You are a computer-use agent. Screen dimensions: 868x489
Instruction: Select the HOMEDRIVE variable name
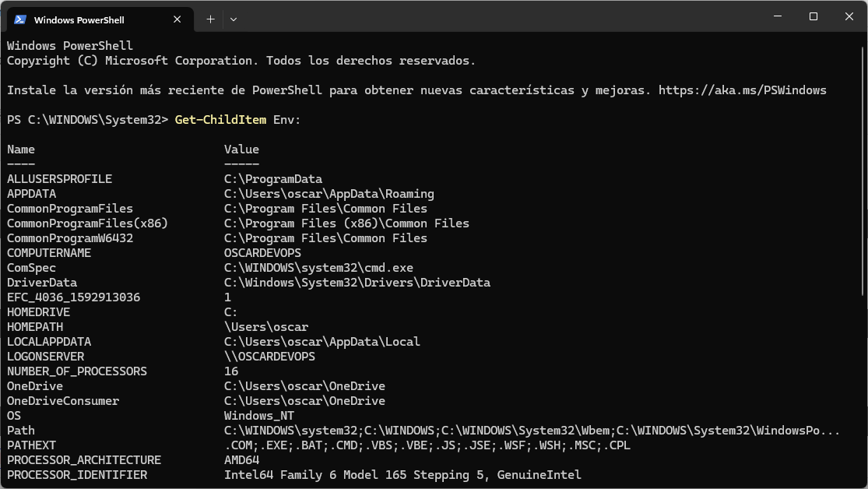pos(38,312)
